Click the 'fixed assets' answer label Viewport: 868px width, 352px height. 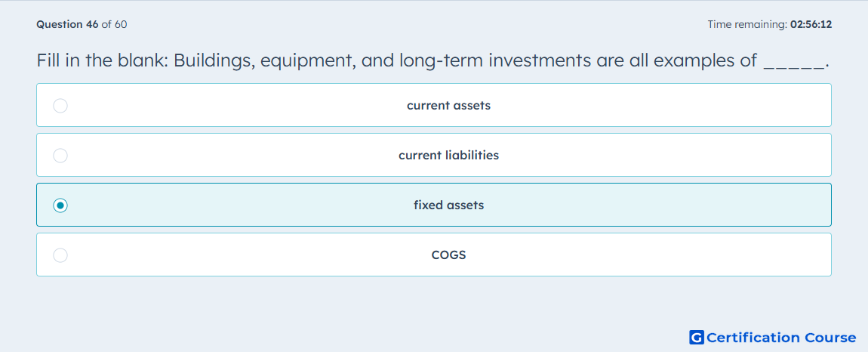(448, 205)
